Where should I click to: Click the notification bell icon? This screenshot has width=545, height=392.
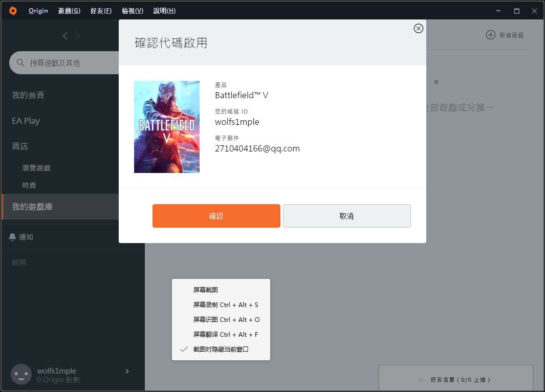12,237
